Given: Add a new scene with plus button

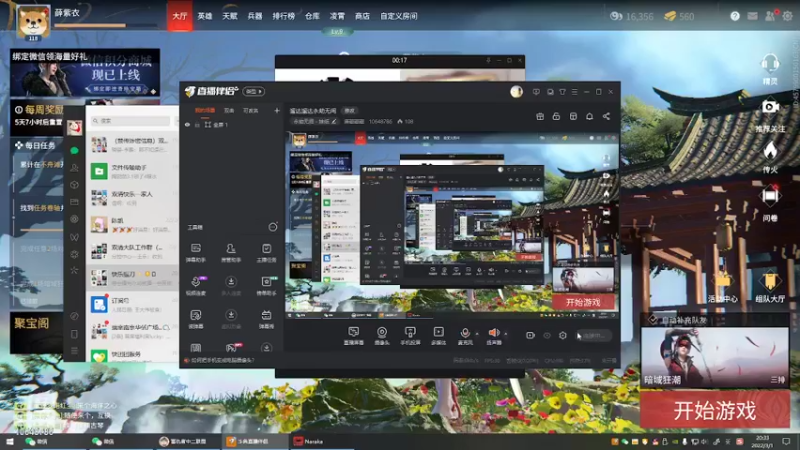Looking at the screenshot, I should click(277, 110).
